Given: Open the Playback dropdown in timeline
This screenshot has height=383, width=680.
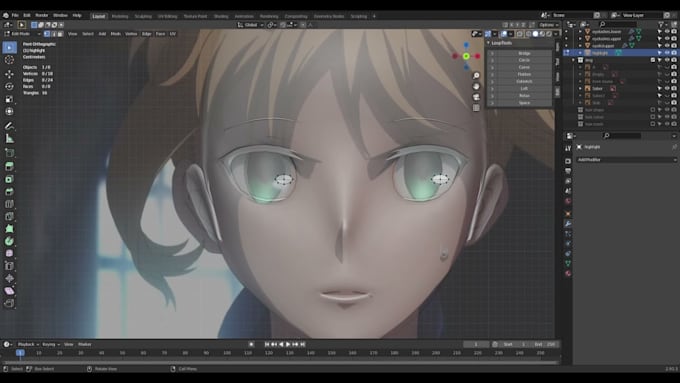Looking at the screenshot, I should point(28,344).
